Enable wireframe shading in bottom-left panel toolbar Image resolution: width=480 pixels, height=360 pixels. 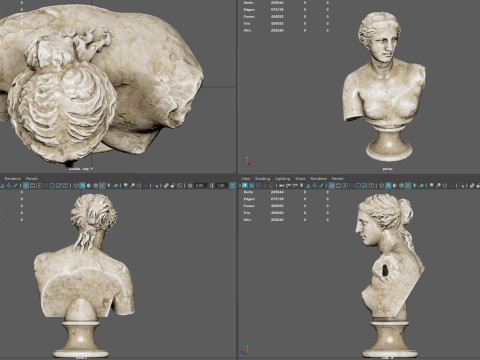76,185
